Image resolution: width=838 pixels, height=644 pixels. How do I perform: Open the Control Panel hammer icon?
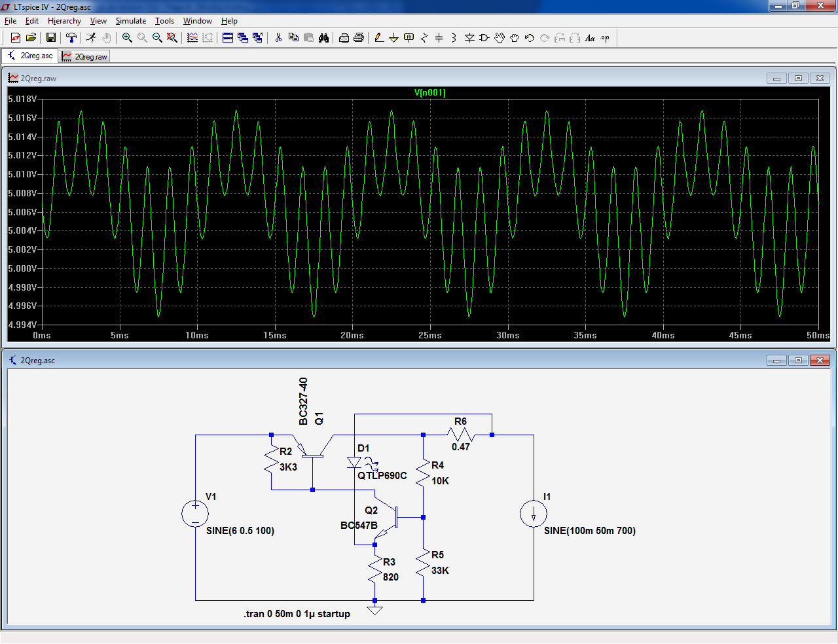(71, 38)
